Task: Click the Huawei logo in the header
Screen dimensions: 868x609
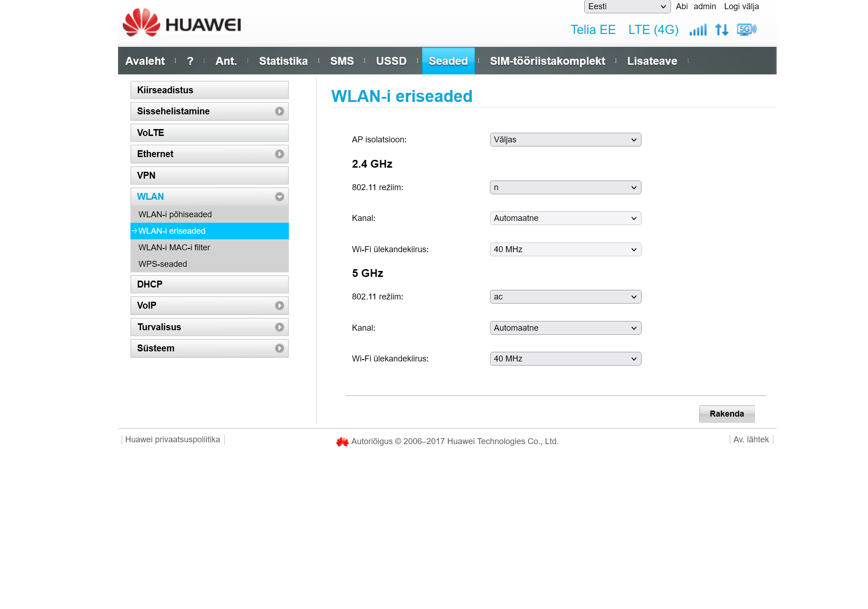Action: (182, 23)
